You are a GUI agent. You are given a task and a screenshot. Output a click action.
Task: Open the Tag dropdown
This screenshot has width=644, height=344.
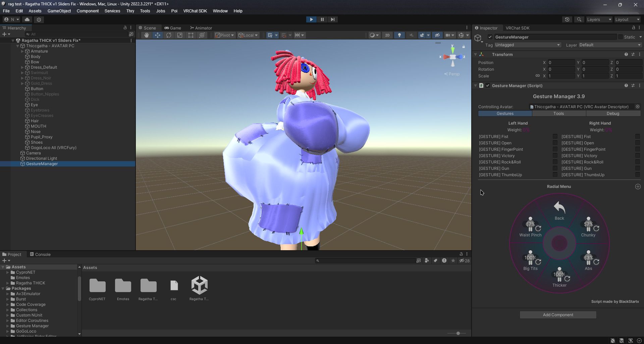[528, 45]
